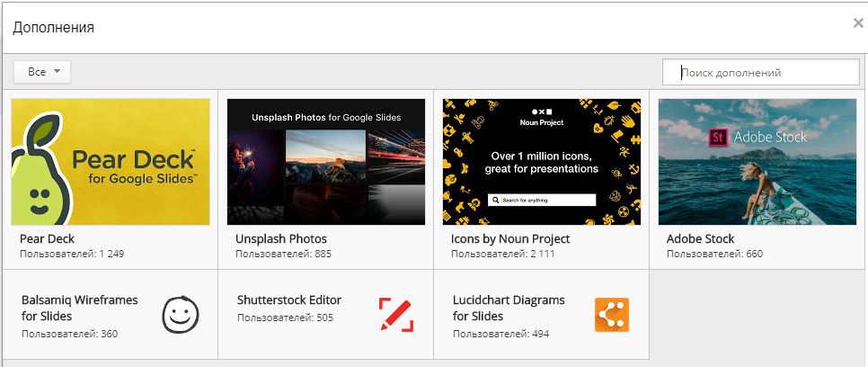Open the Balsamiq smiley face icon
The height and width of the screenshot is (367, 868).
181,315
